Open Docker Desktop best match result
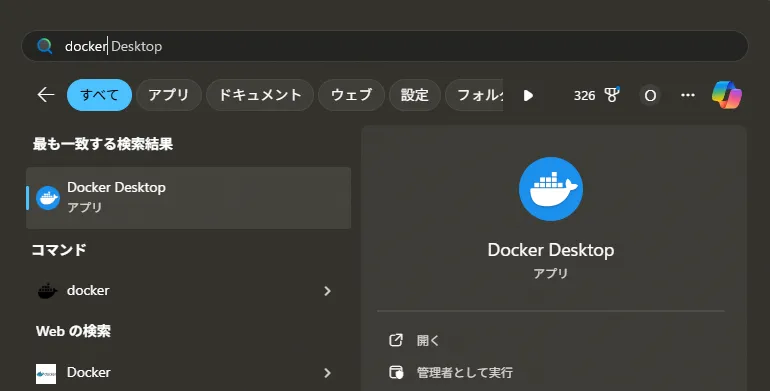Viewport: 770px width, 391px height. (x=189, y=197)
